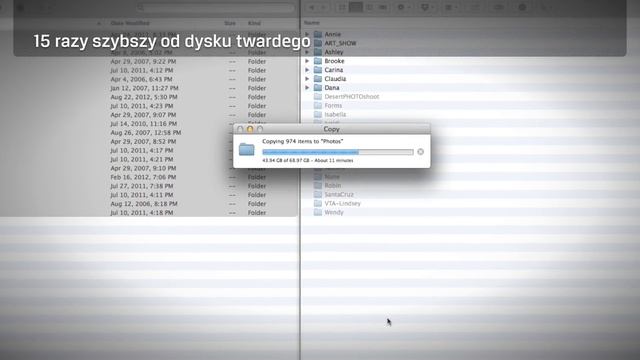The height and width of the screenshot is (360, 640).
Task: Expand the Carina folder
Action: [307, 70]
